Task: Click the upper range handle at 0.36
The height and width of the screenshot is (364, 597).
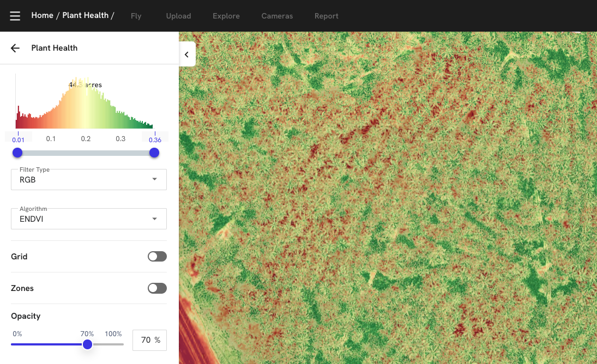Action: (x=154, y=153)
